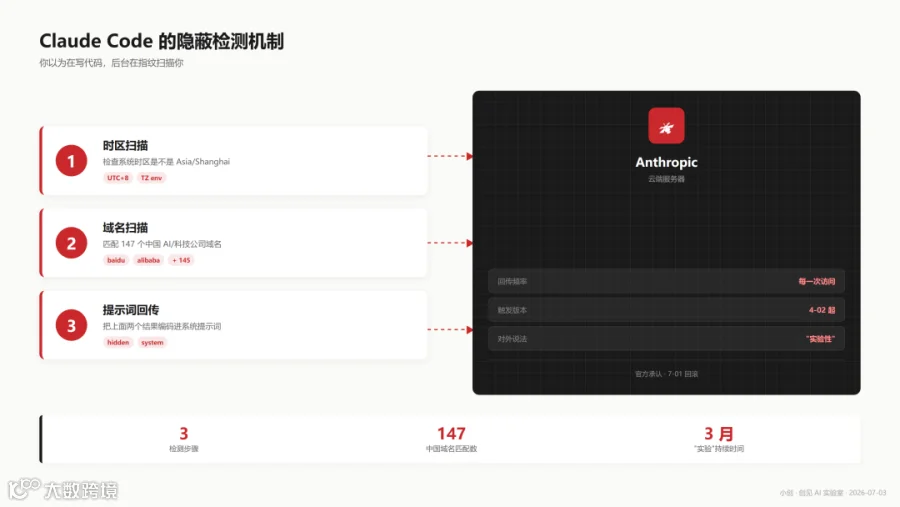900x507 pixels.
Task: Click the arrow pointing from 提示词回传 card
Action: click(451, 330)
